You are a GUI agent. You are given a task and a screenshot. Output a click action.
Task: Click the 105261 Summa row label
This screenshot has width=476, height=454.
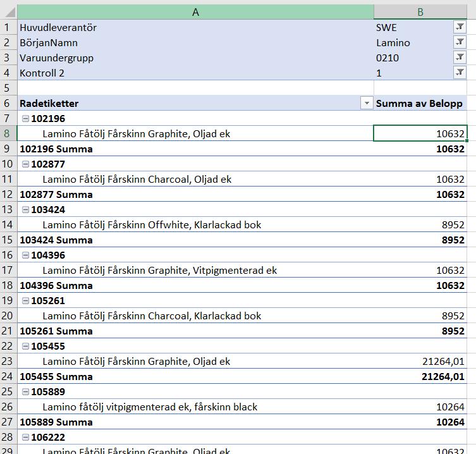56,331
